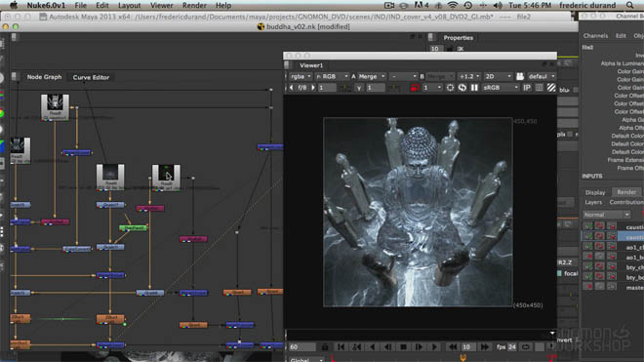644x362 pixels.
Task: Open the B input dropdown
Action: tap(440, 76)
